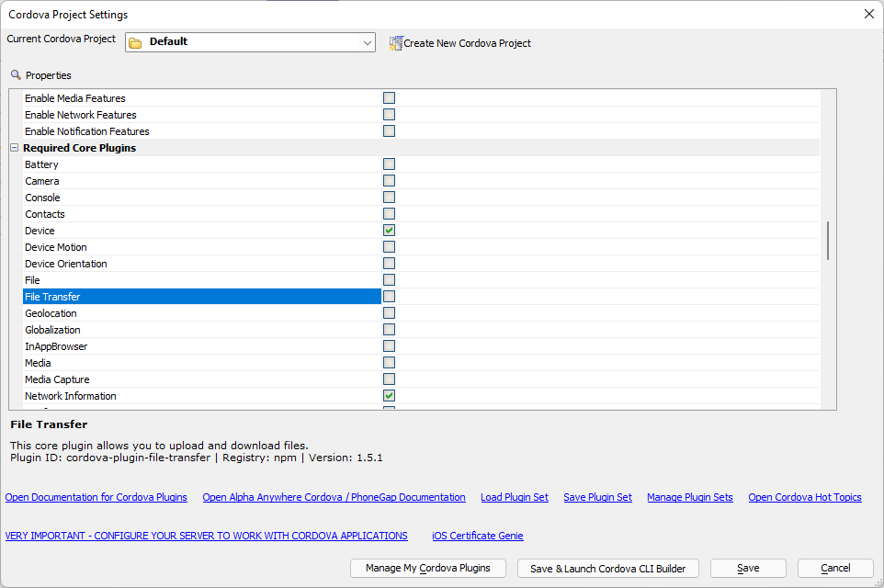Close the Cordova Project Settings dialog
Viewport: 884px width, 588px height.
pyautogui.click(x=868, y=14)
